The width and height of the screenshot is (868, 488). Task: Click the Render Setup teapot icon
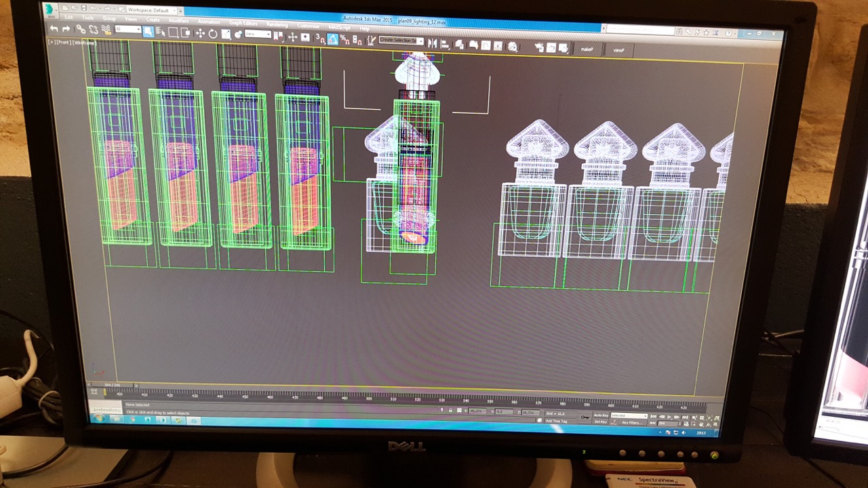pyautogui.click(x=539, y=47)
